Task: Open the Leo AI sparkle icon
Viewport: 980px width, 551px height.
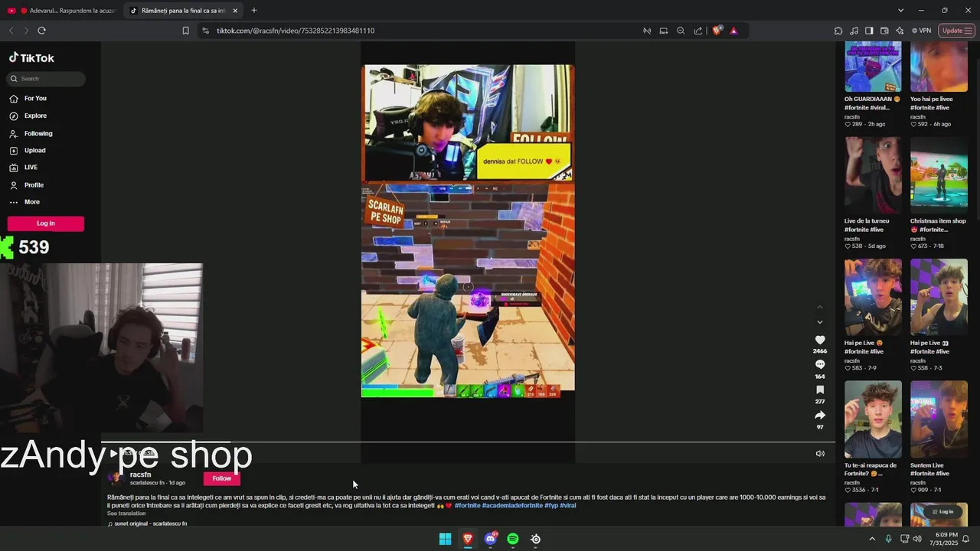Action: (x=900, y=31)
